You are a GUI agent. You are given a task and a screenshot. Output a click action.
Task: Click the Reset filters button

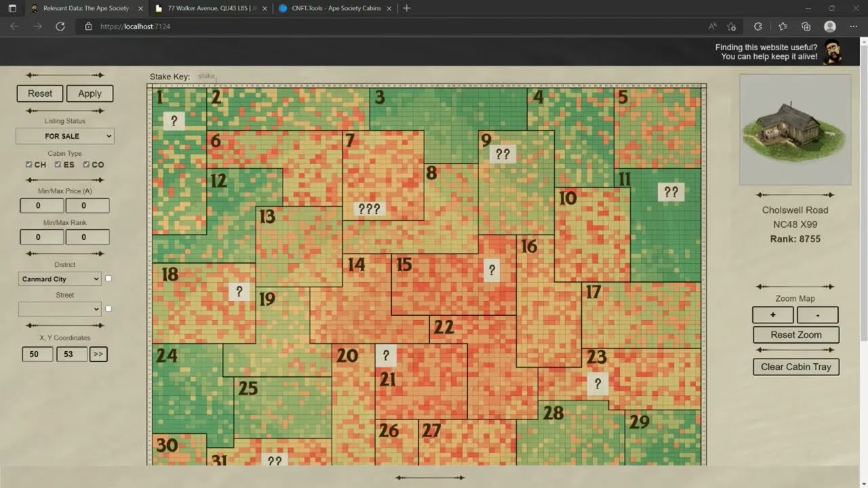[40, 94]
